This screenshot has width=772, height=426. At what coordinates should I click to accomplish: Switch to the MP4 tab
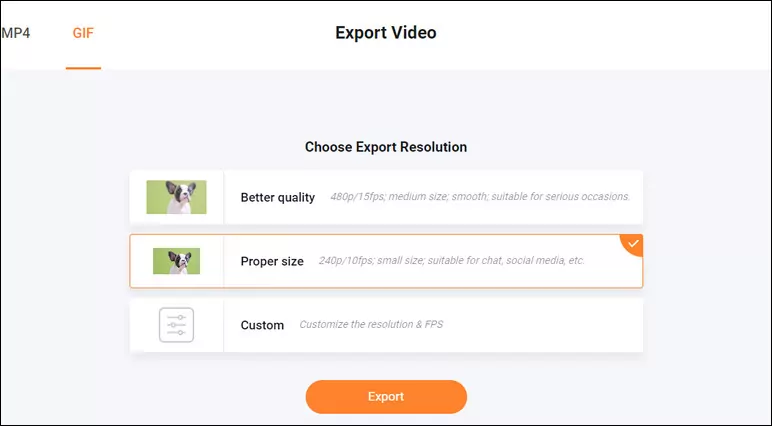coord(15,33)
